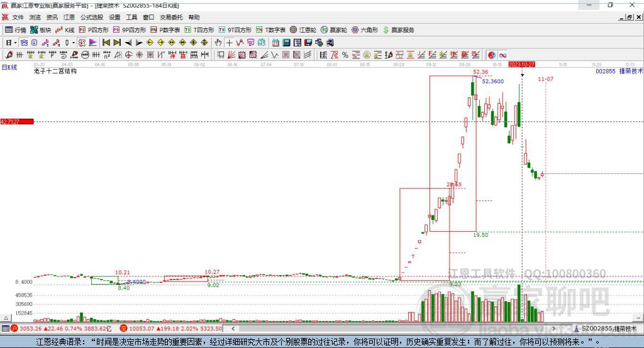Click the up triangle panel expander

[x=6, y=318]
